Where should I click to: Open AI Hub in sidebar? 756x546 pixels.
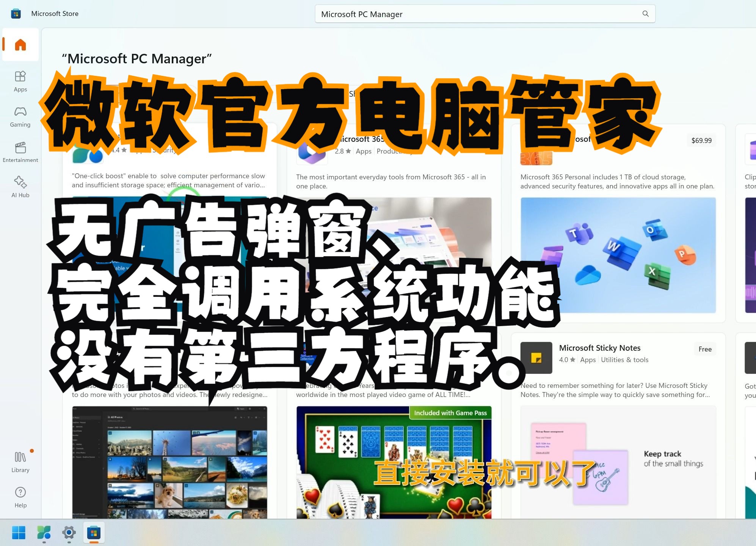(20, 187)
